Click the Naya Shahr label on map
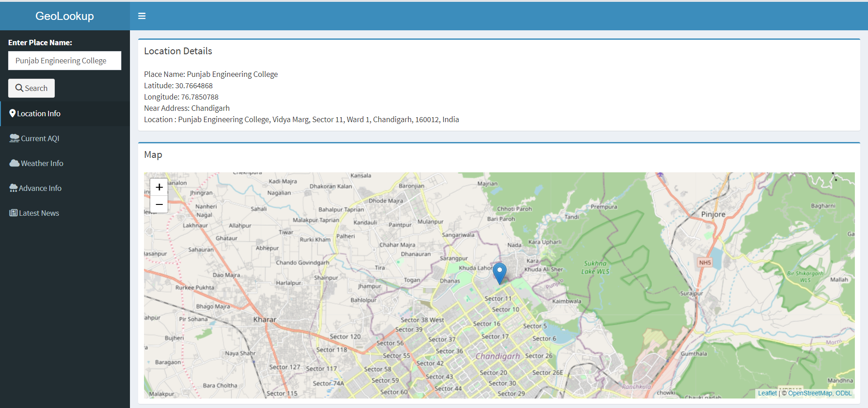 click(x=240, y=353)
